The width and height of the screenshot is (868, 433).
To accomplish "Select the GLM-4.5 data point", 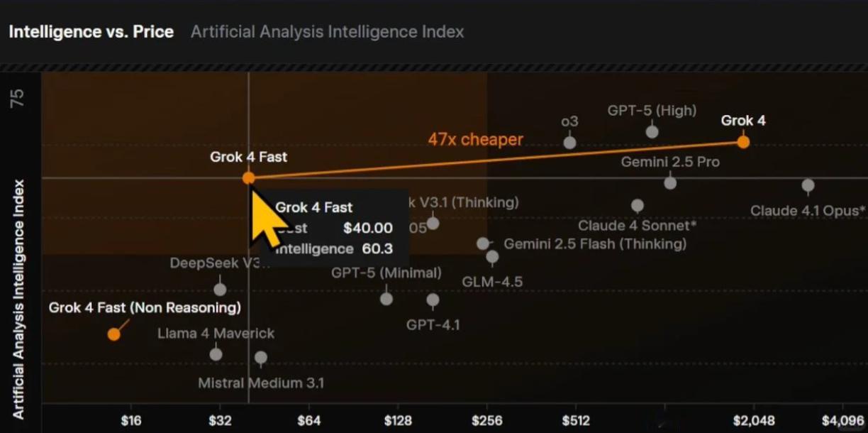I will point(492,257).
